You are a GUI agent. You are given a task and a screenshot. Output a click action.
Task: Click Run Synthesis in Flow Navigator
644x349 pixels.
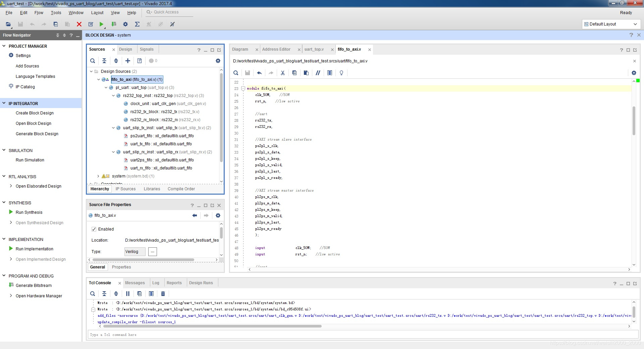click(x=29, y=212)
